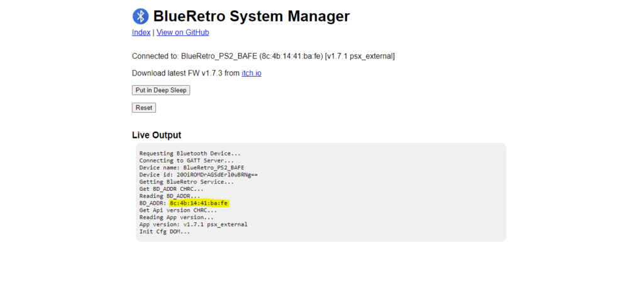Click the 'Getting BlueRetro Service...' log line
Screen dimensions: 644x284
pyautogui.click(x=186, y=181)
